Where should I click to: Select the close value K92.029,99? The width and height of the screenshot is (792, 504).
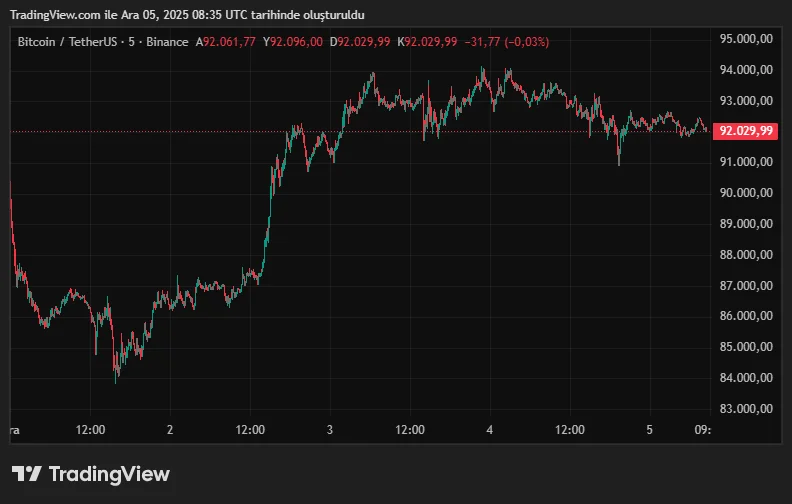point(427,42)
